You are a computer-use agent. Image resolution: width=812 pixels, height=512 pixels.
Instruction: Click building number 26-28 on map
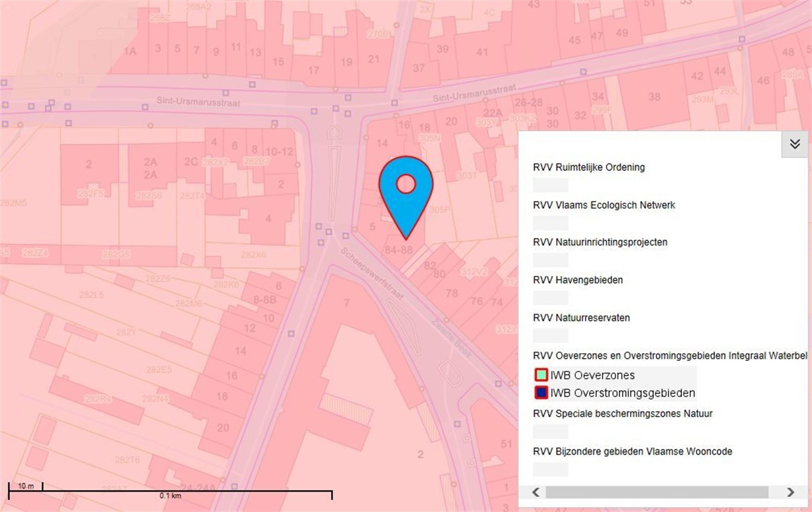[x=529, y=102]
